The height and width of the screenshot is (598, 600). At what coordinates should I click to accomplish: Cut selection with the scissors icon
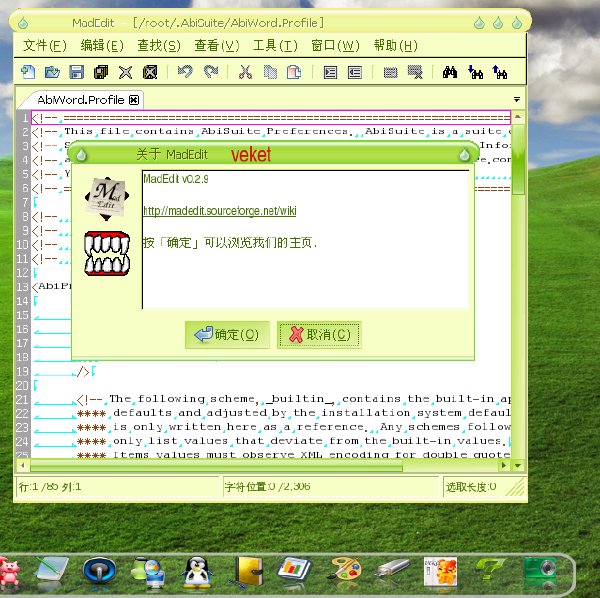[x=245, y=72]
